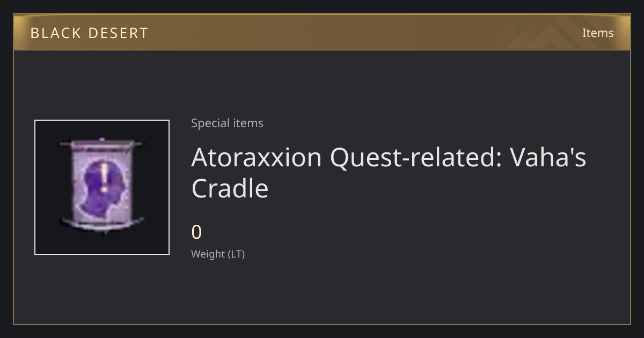Screen dimensions: 644x338
Task: Click the faint chevron emblem in gold header
Action: click(x=558, y=32)
